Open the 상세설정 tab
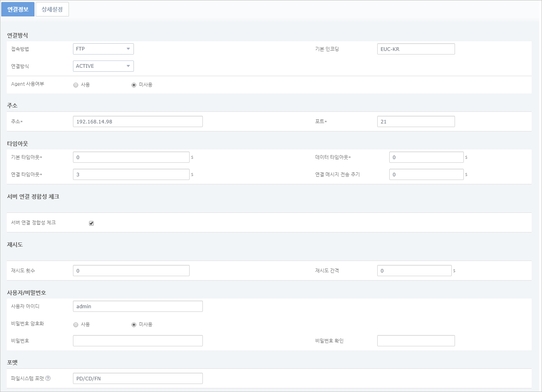 pos(52,9)
